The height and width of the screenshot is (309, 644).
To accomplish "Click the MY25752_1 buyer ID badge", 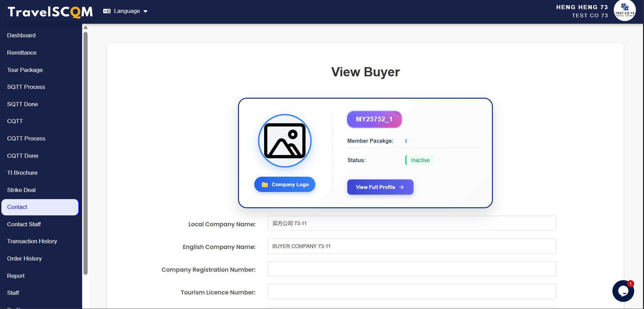I will tap(374, 119).
